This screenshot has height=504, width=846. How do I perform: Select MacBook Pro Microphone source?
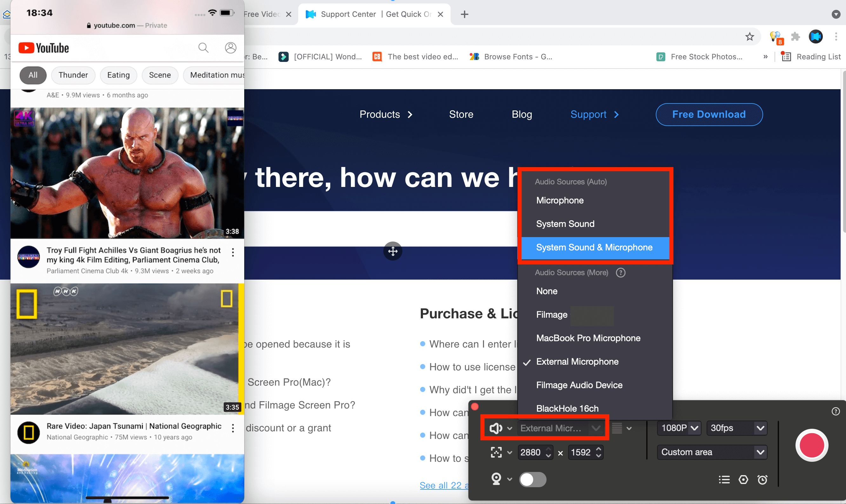[x=594, y=338]
